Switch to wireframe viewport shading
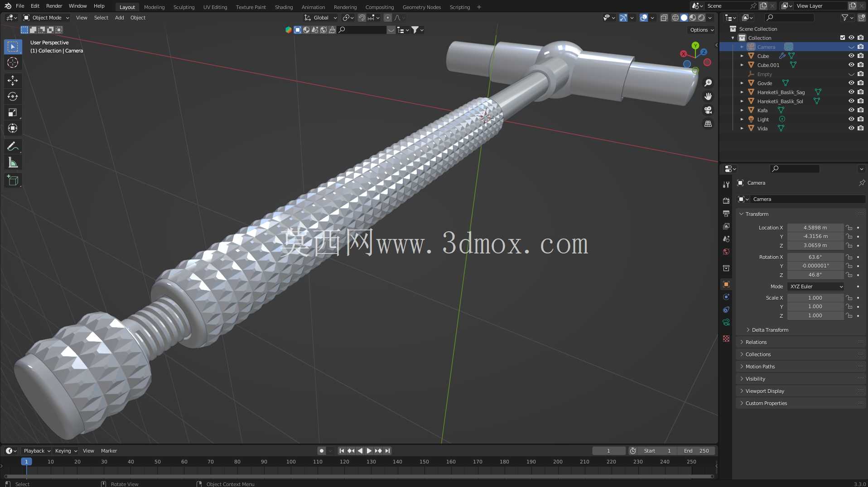This screenshot has width=868, height=487. [x=675, y=18]
